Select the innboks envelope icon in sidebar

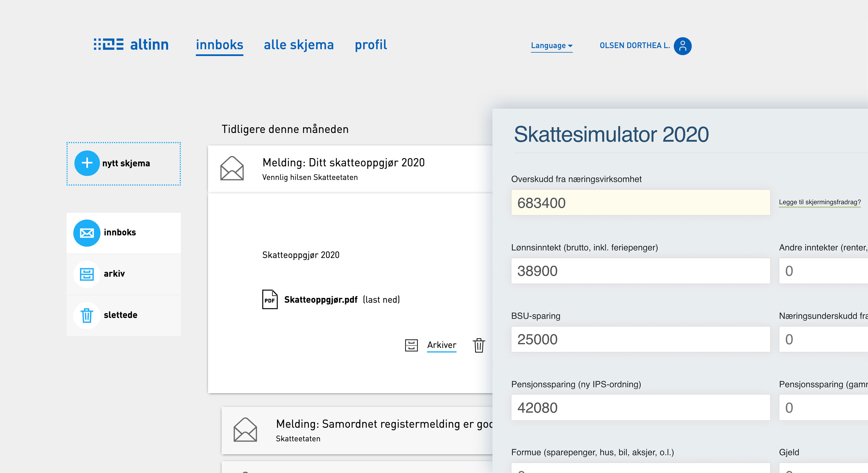point(87,233)
